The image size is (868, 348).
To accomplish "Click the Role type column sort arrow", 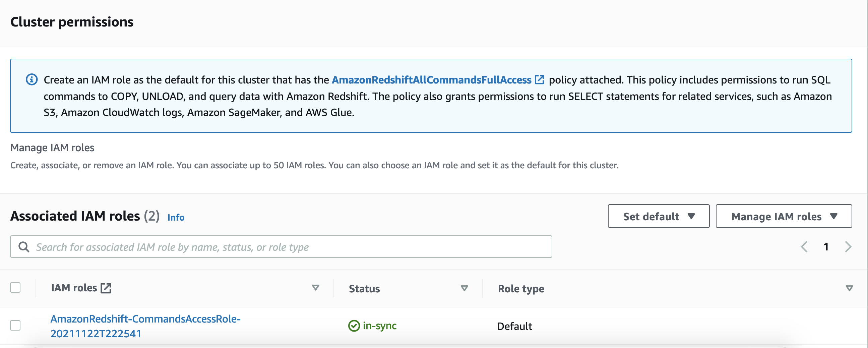I will click(x=849, y=288).
